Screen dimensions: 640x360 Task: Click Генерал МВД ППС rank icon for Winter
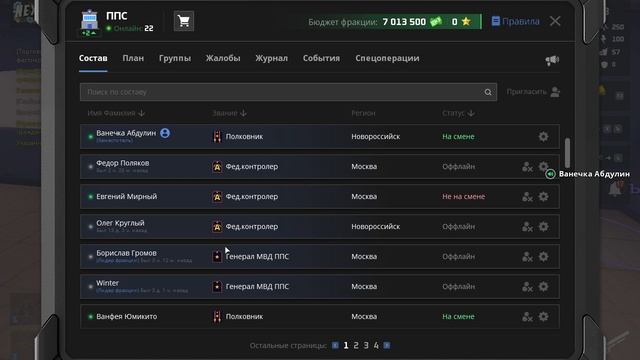pos(217,287)
